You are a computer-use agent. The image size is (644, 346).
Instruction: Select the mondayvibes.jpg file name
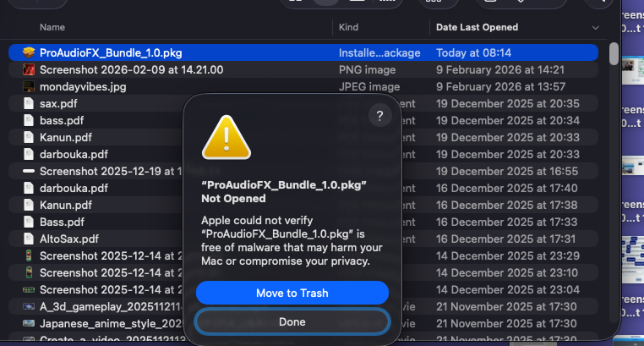[x=83, y=86]
